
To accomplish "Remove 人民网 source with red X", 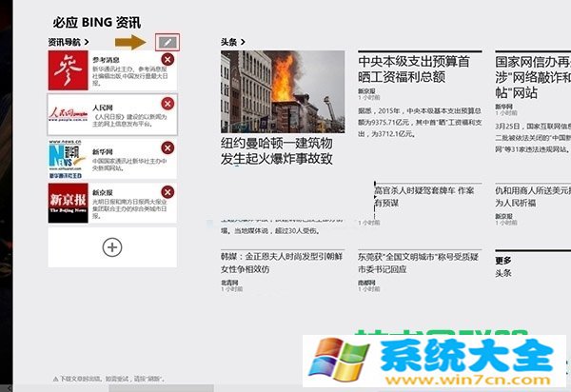I will [x=167, y=104].
